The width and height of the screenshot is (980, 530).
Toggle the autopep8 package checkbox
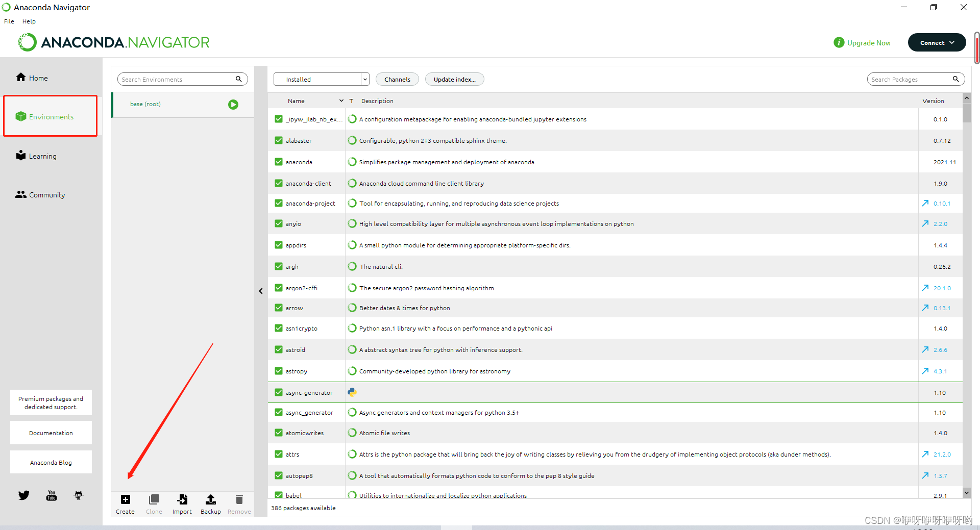coord(279,475)
